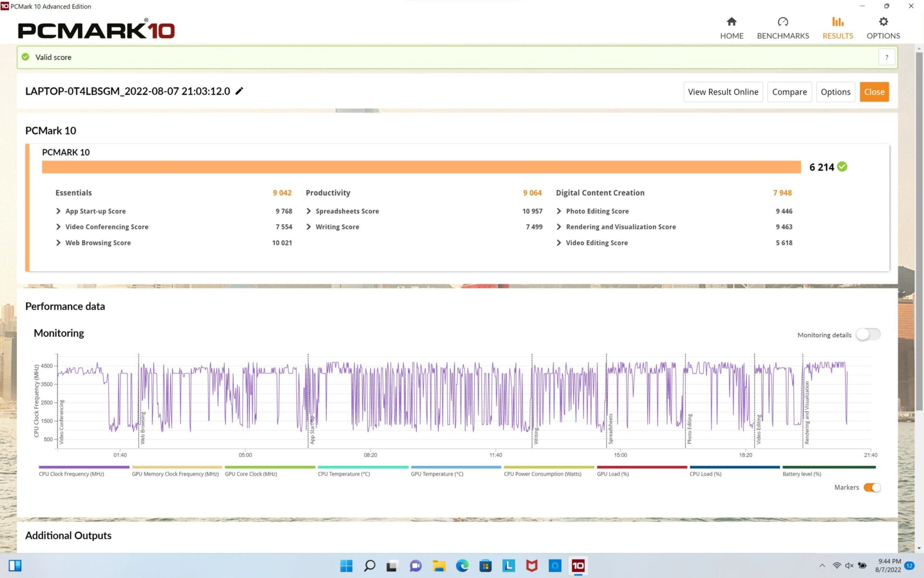Image resolution: width=924 pixels, height=578 pixels.
Task: Switch to the Results tab
Action: [x=837, y=28]
